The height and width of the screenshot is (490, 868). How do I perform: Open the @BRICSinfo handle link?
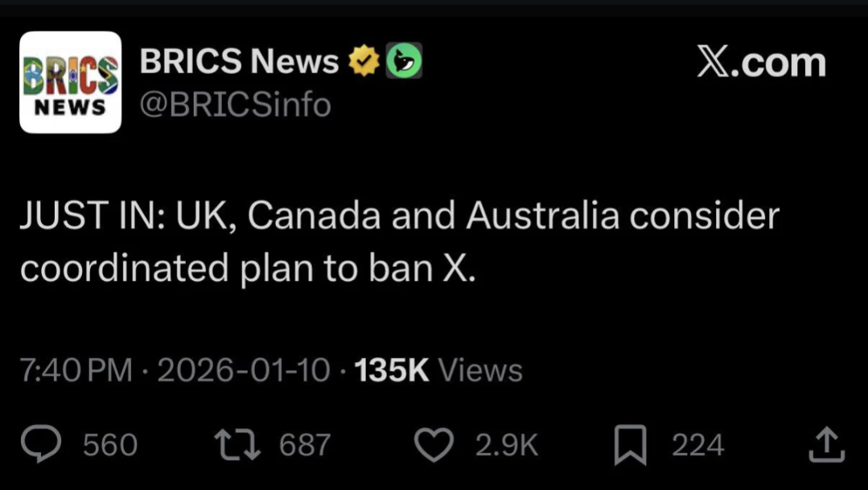[x=235, y=105]
